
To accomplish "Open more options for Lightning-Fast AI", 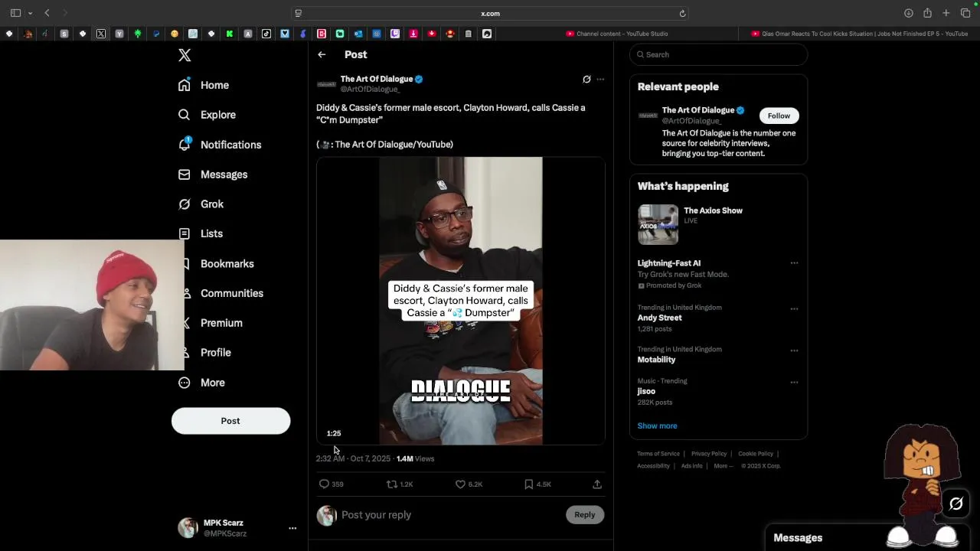I will (x=794, y=263).
